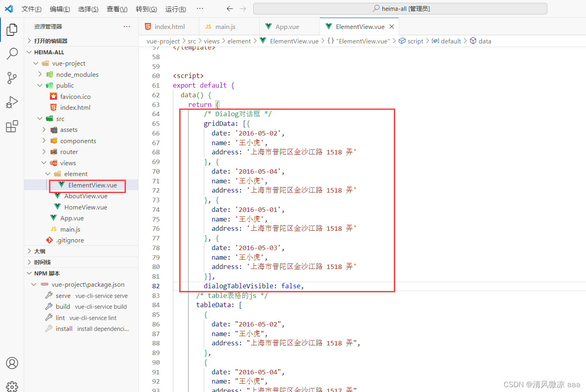
Task: Open the 编辑(E) menu
Action: point(60,9)
